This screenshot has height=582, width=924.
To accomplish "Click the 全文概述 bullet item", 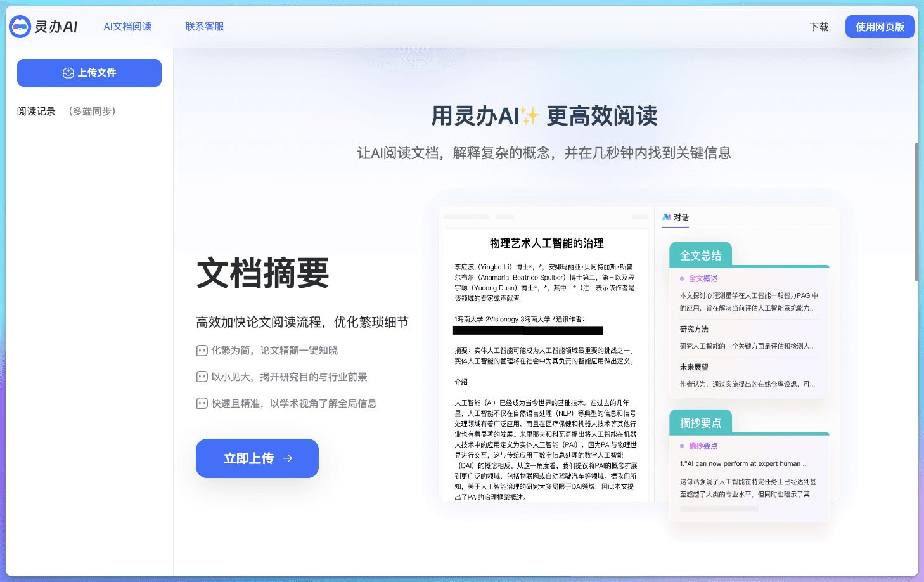I will coord(699,278).
